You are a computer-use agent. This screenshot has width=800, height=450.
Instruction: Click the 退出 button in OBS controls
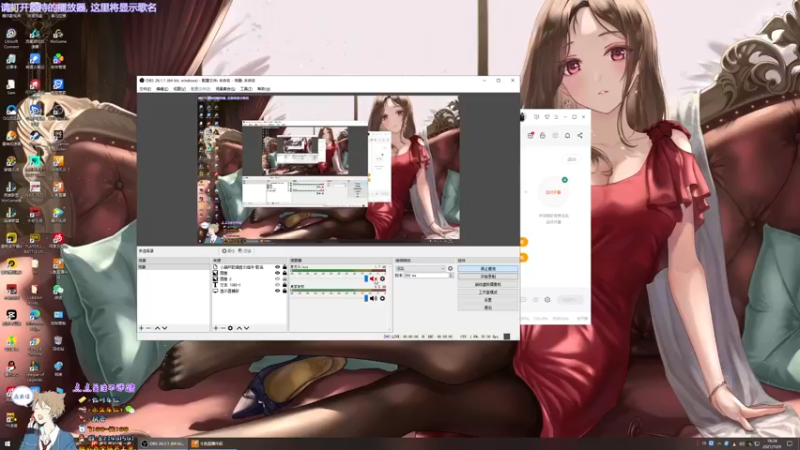[488, 308]
